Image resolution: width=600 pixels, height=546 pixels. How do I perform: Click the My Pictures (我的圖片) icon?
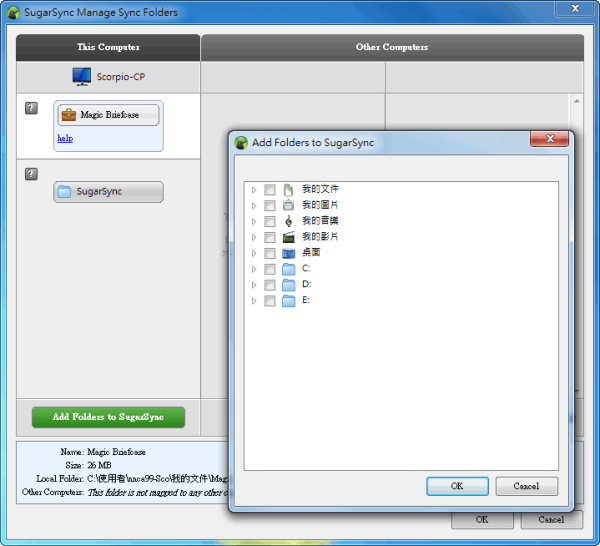[289, 205]
